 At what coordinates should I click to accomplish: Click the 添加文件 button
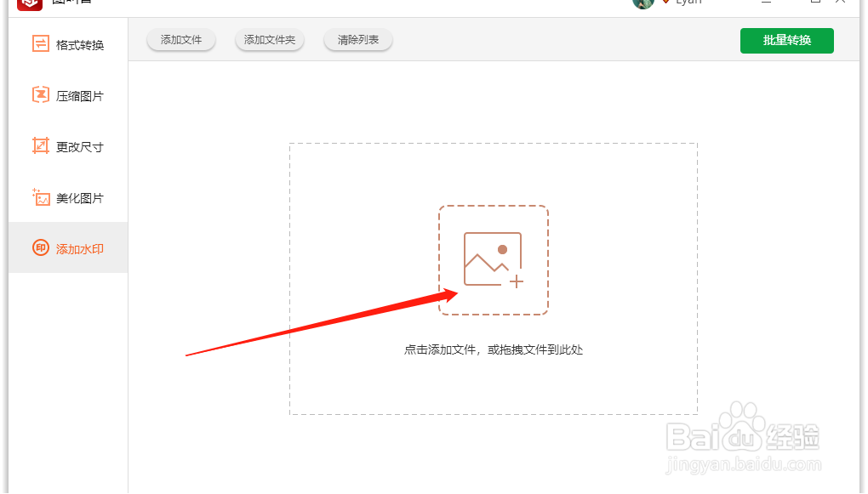tap(181, 40)
